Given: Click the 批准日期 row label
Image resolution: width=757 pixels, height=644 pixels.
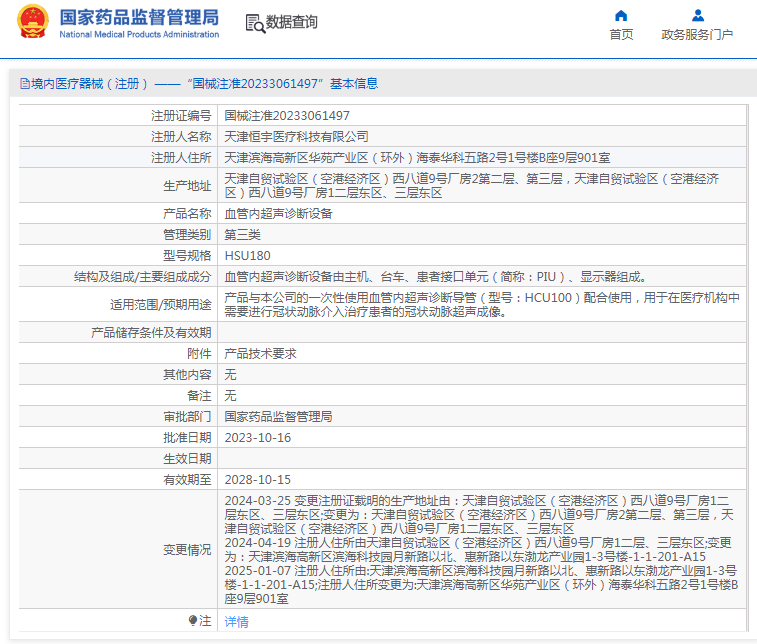Looking at the screenshot, I should click(x=187, y=438).
